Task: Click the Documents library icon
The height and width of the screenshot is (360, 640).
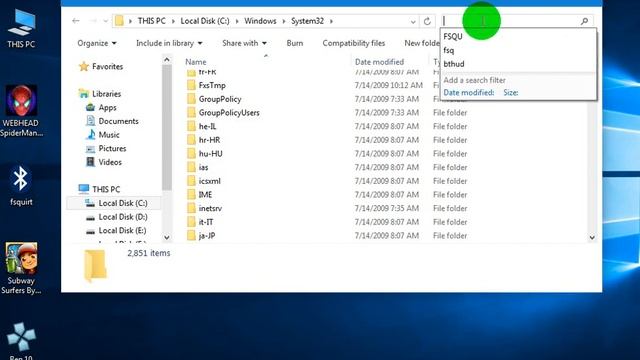Action: click(91, 121)
